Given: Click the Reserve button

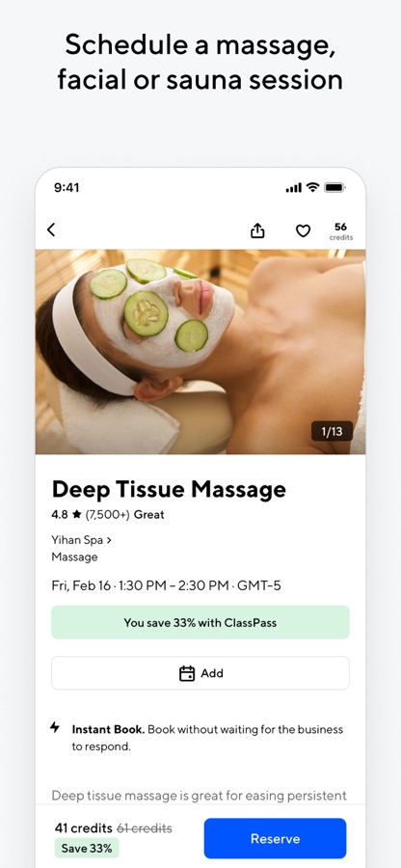Looking at the screenshot, I should [275, 838].
